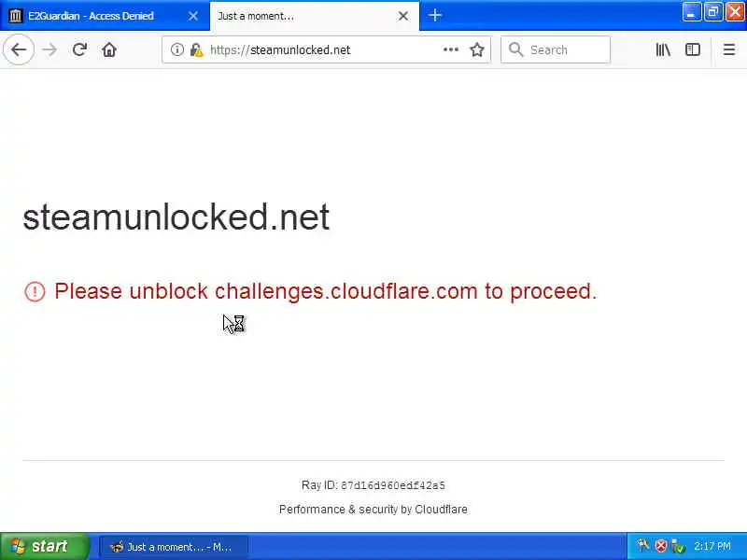Screen dimensions: 747x560
Task: Switch to E2Guardian - Access Denied tab
Action: pos(105,16)
